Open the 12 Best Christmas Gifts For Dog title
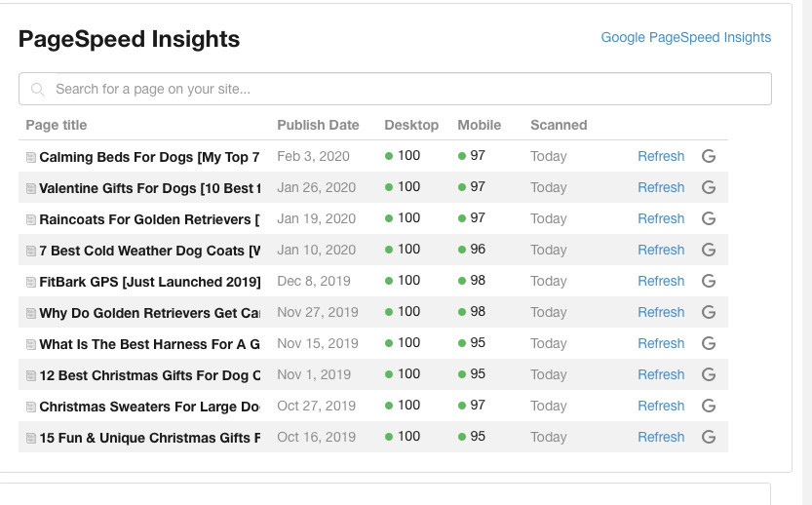This screenshot has height=505, width=812. [150, 375]
